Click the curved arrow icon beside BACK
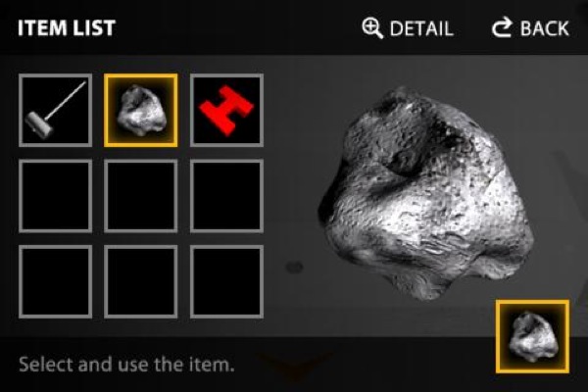The width and height of the screenshot is (588, 392). 502,27
